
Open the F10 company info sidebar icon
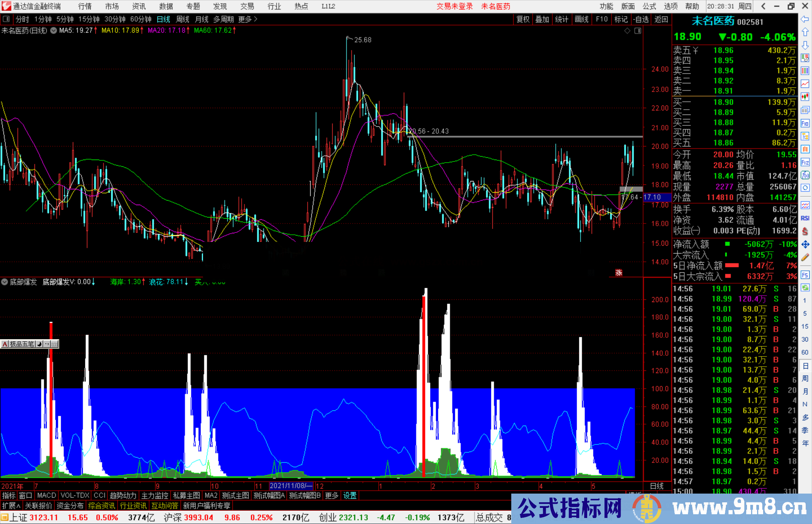click(x=805, y=123)
